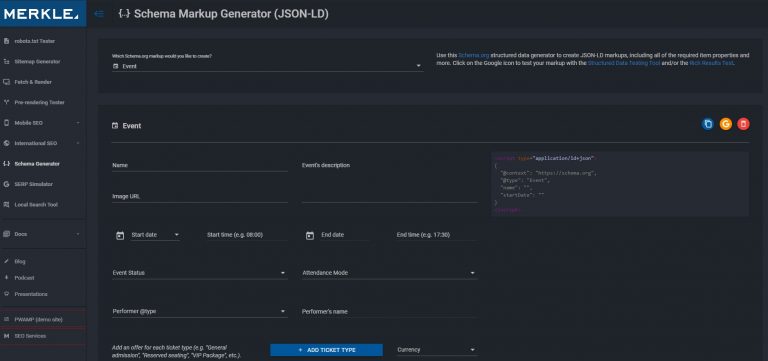Click the International SEO globe icon

point(6,144)
